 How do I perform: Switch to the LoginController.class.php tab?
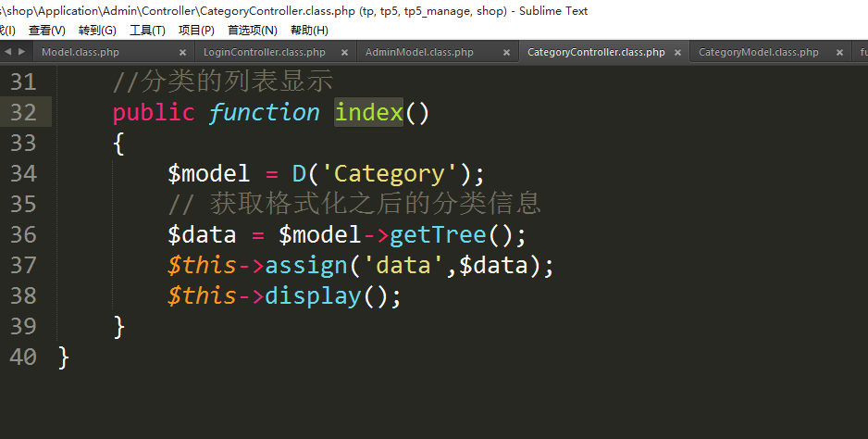click(264, 53)
